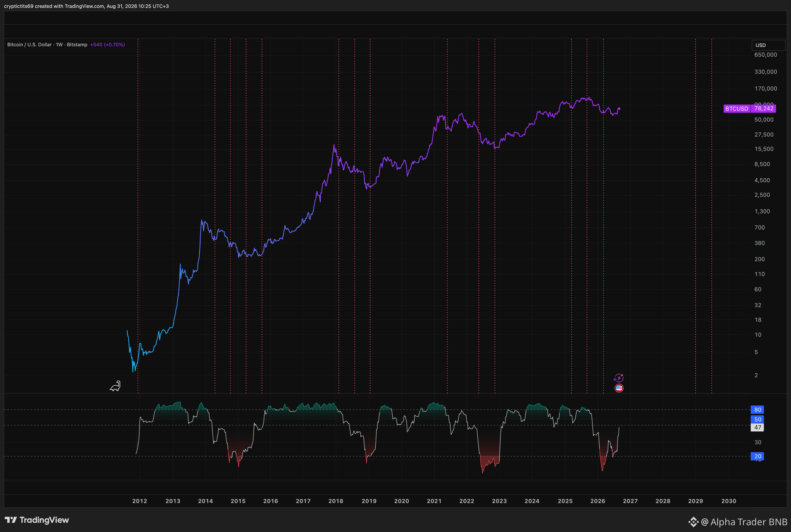Click the 1,300 price axis label
The height and width of the screenshot is (532, 791).
[762, 212]
